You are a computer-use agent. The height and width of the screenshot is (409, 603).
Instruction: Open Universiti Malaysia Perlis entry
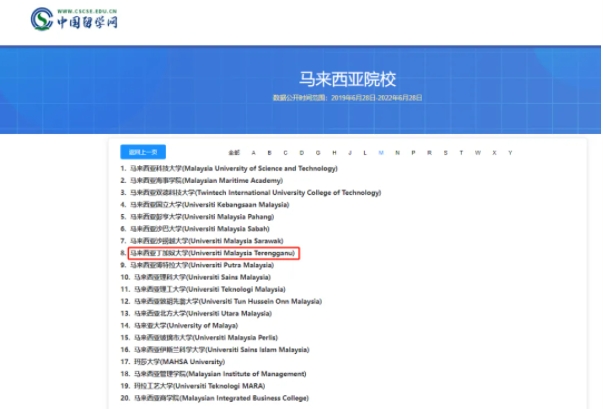pos(206,338)
